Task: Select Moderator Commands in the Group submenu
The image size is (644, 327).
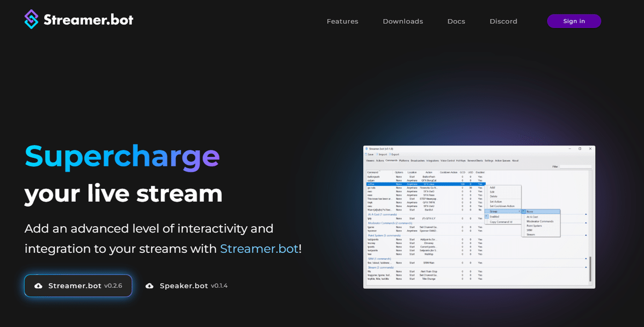Action: pos(540,221)
